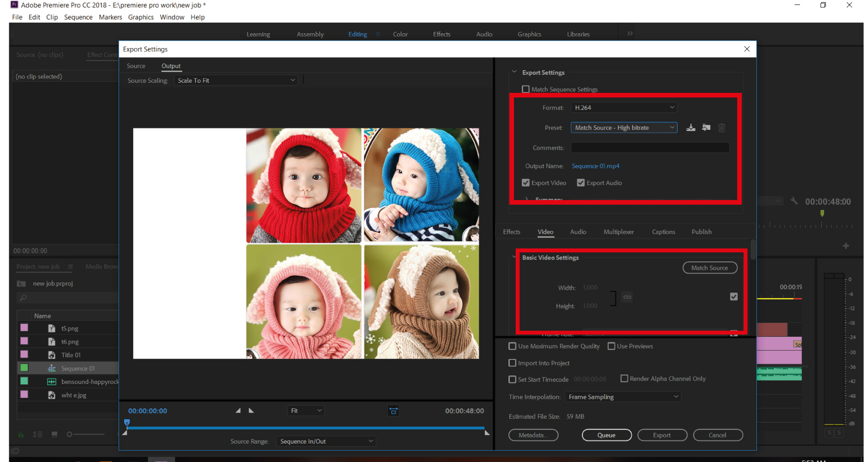The width and height of the screenshot is (868, 462).
Task: Click the project lock icon in Project panel
Action: pos(21,434)
